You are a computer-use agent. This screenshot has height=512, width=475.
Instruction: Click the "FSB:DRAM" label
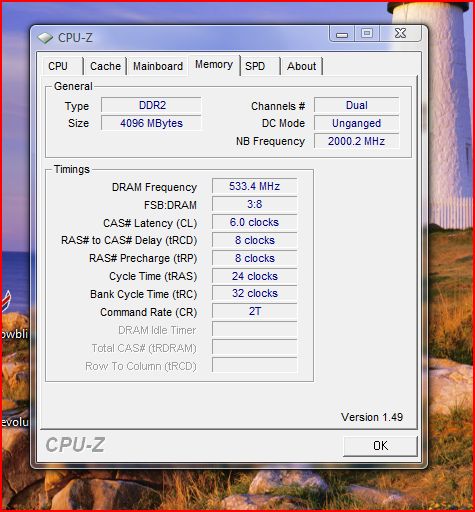170,205
